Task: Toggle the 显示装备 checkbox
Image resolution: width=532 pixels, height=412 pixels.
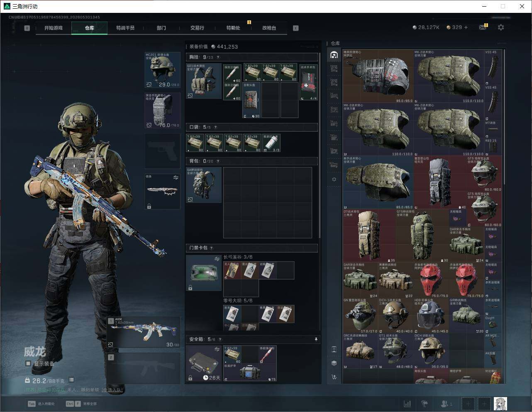Action: coord(28,363)
